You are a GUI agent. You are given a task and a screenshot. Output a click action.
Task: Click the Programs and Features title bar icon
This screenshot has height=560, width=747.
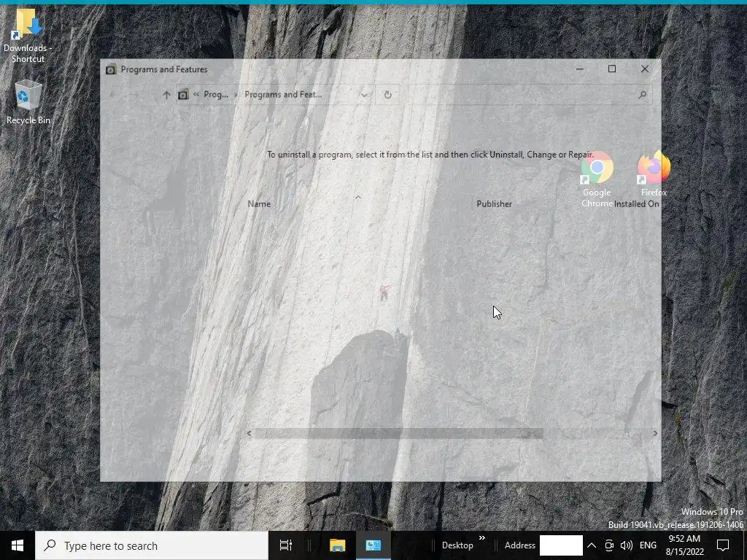(x=111, y=69)
